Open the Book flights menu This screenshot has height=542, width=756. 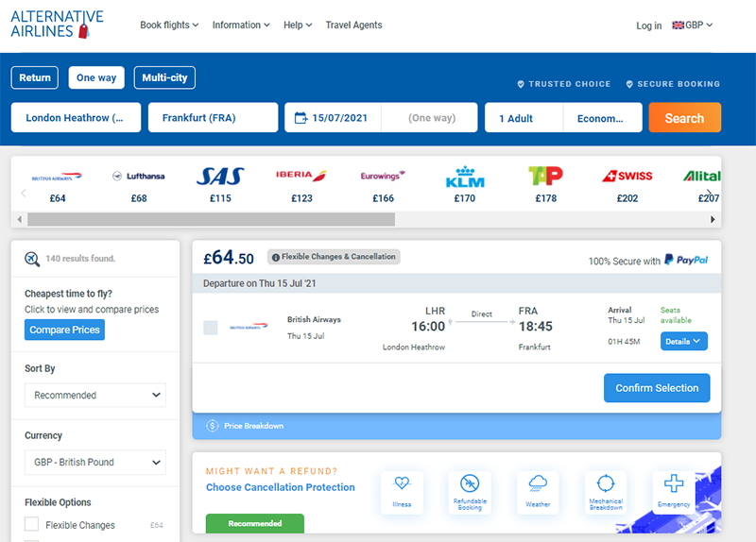click(169, 25)
